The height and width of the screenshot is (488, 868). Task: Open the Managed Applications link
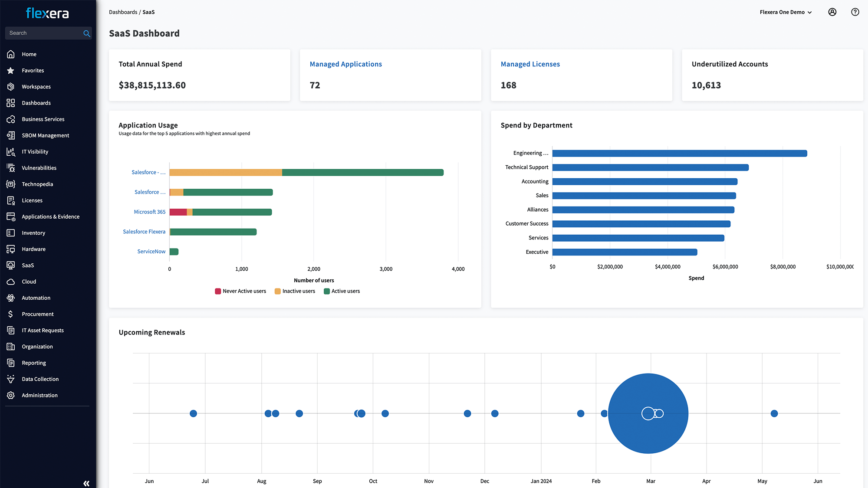coord(345,64)
